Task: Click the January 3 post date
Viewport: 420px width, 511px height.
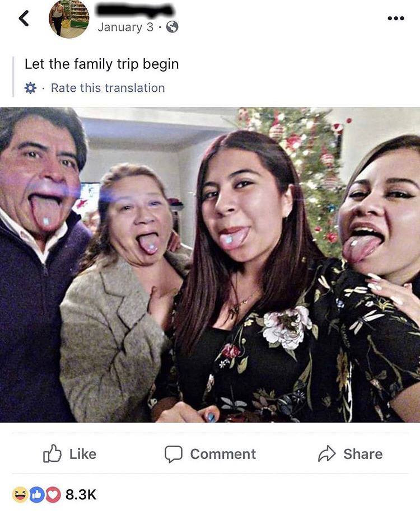Action: [x=125, y=27]
